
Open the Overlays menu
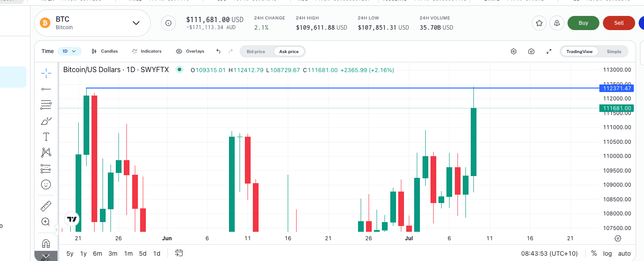[190, 51]
